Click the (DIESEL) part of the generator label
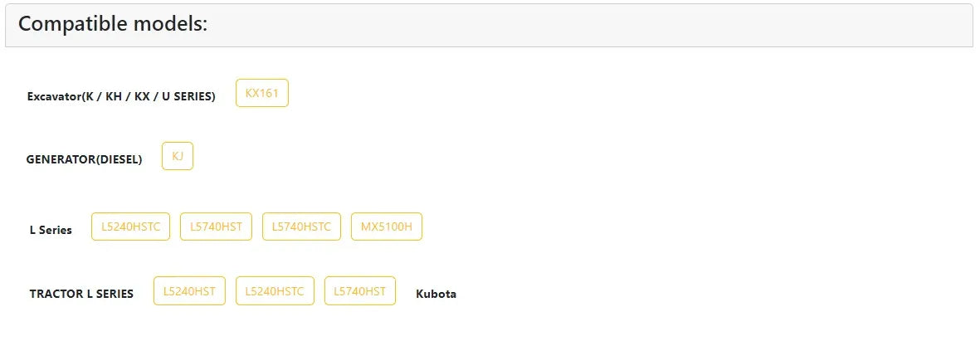The width and height of the screenshot is (980, 341). 118,160
